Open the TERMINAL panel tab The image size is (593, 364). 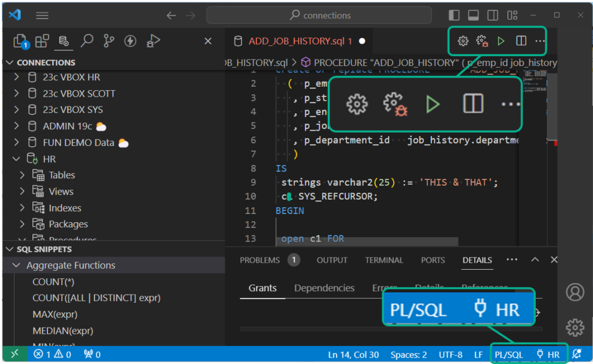coord(384,260)
